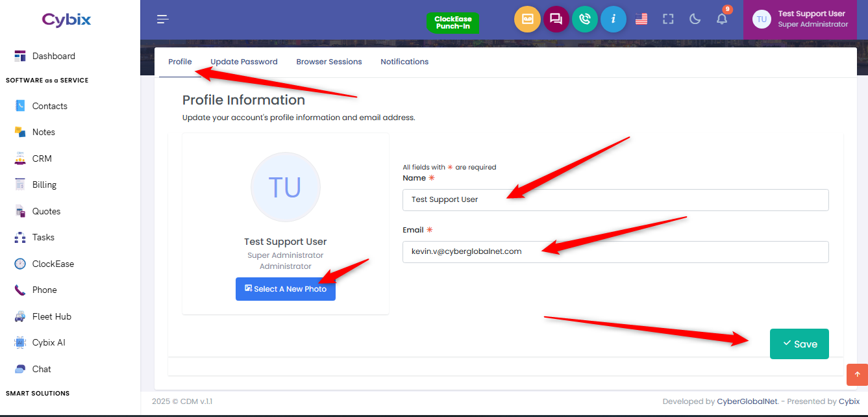Switch to the Update Password tab
This screenshot has width=868, height=417.
pyautogui.click(x=244, y=62)
